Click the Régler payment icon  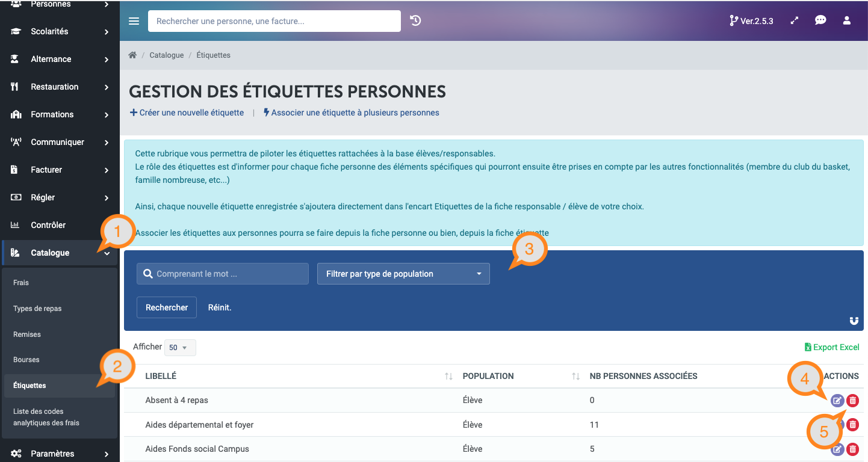coord(16,197)
